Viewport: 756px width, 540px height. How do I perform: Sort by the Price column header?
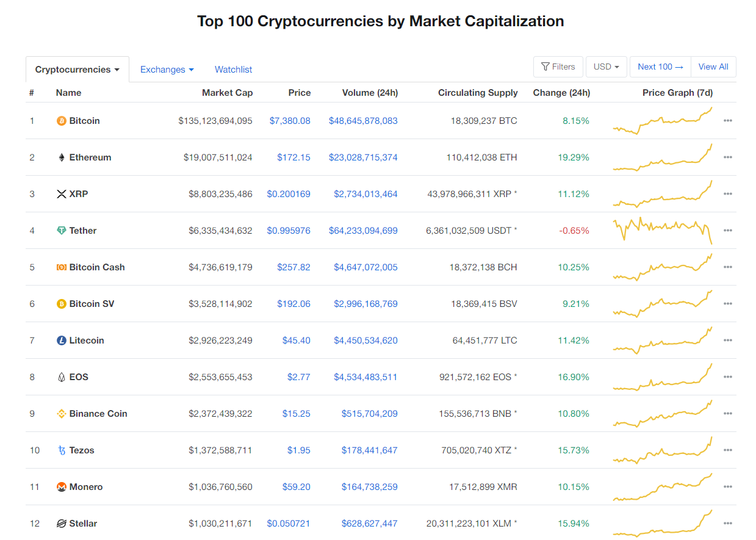pos(300,93)
